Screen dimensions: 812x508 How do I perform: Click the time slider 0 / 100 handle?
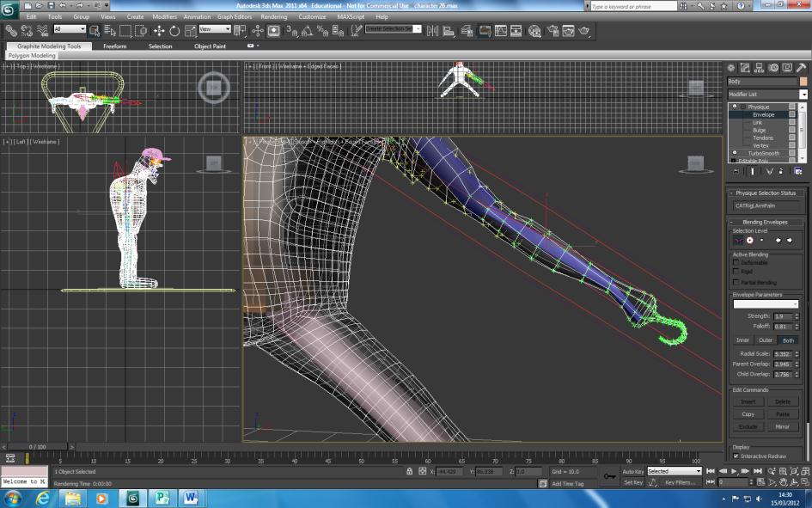coord(37,446)
